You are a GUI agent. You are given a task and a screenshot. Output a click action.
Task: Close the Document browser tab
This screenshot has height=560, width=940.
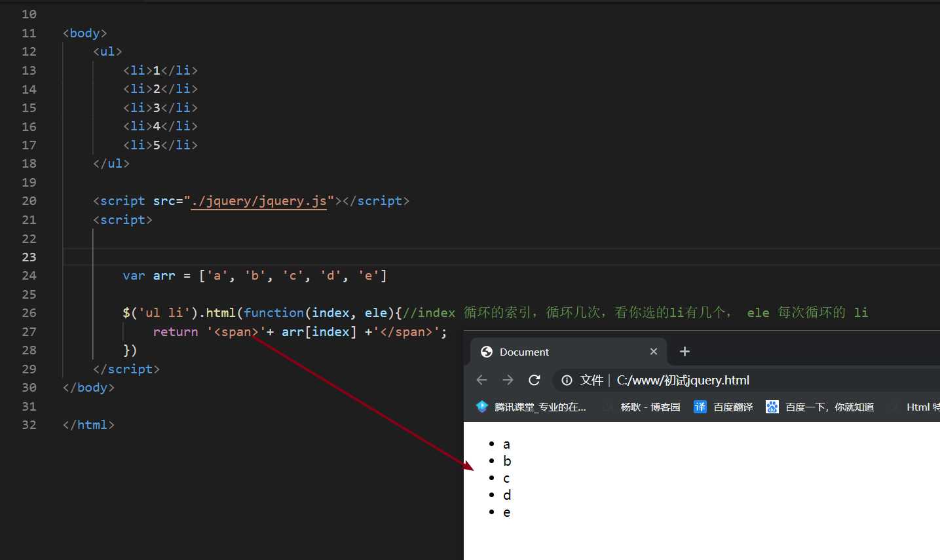(x=653, y=352)
